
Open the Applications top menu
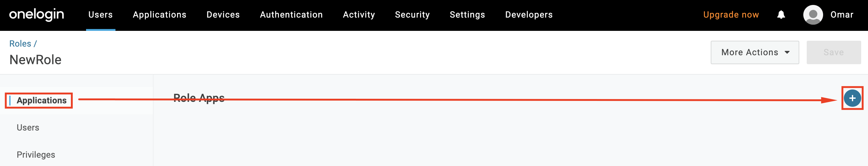pos(159,15)
